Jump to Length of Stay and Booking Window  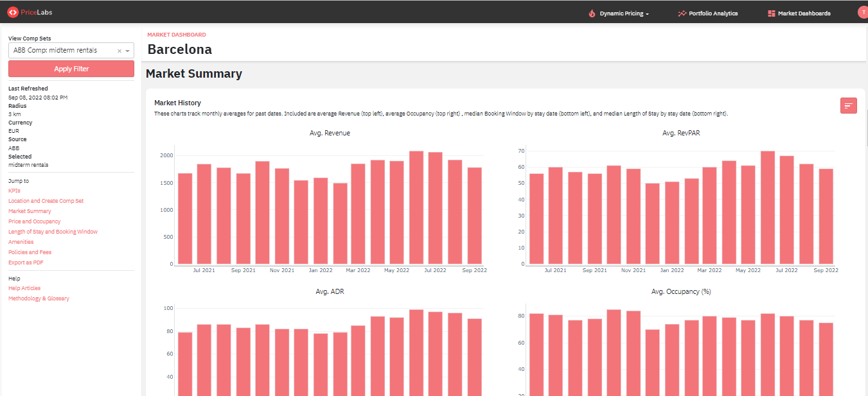(53, 232)
